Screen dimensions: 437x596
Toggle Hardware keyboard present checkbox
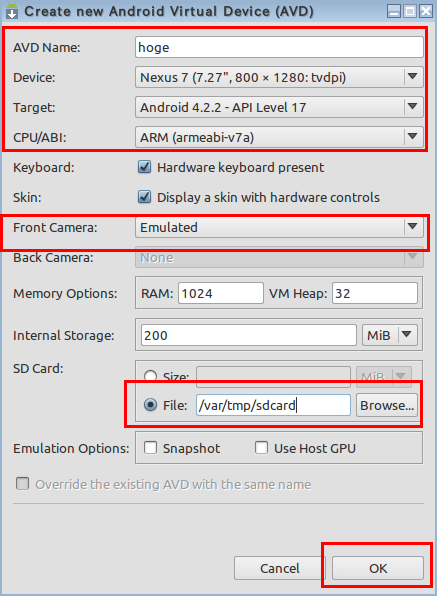[x=144, y=167]
